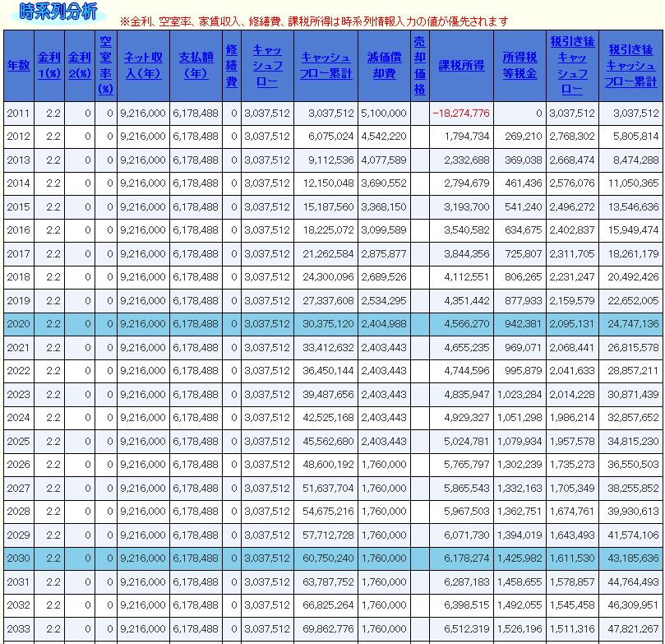Open the 所得税等税金 header link
665x644 pixels.
[520, 66]
